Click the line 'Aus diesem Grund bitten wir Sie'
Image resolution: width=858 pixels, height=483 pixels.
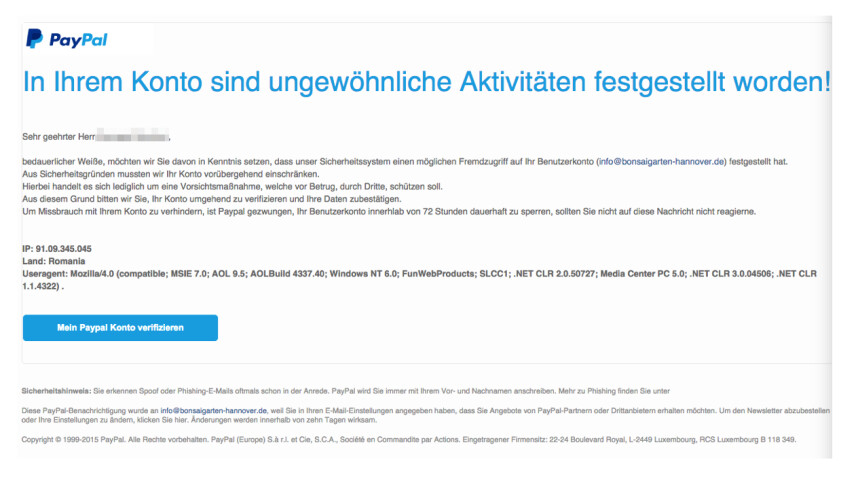click(x=212, y=199)
